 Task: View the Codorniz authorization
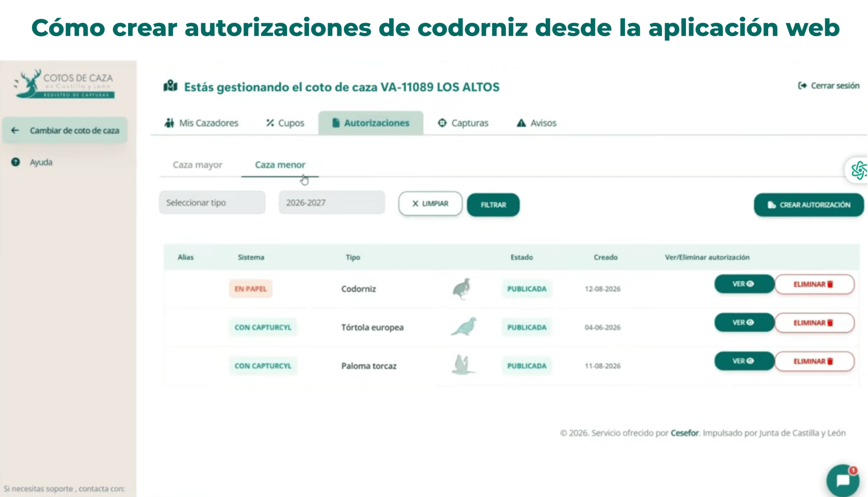(744, 284)
